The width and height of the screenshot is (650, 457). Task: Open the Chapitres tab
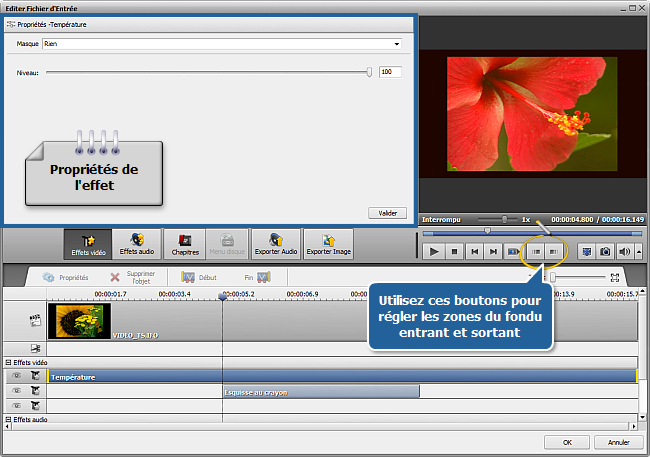click(184, 244)
